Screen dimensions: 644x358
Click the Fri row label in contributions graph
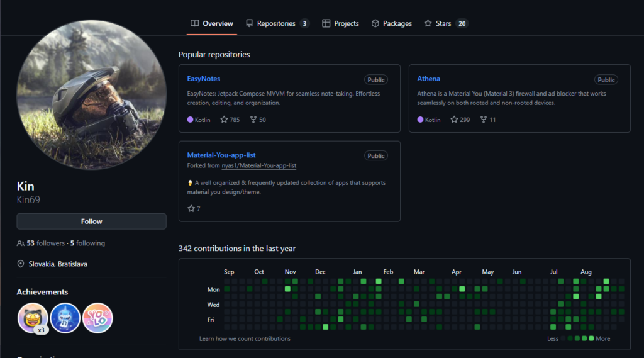click(x=211, y=320)
